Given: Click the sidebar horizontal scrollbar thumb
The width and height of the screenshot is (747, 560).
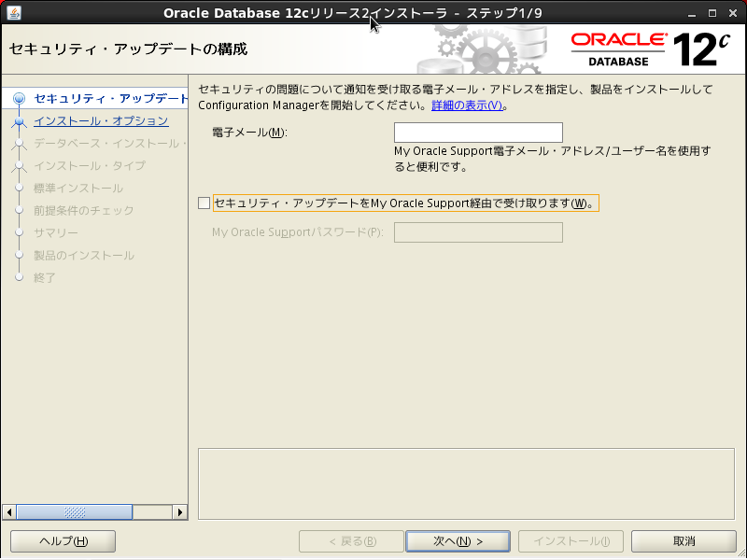Looking at the screenshot, I should [x=75, y=512].
